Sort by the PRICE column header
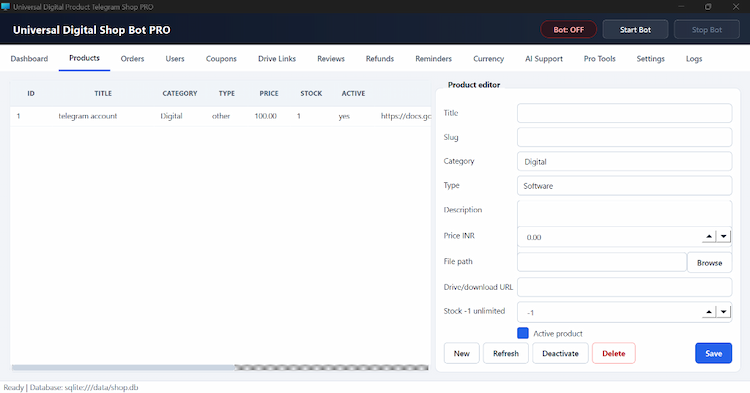The width and height of the screenshot is (750, 393). coord(269,93)
